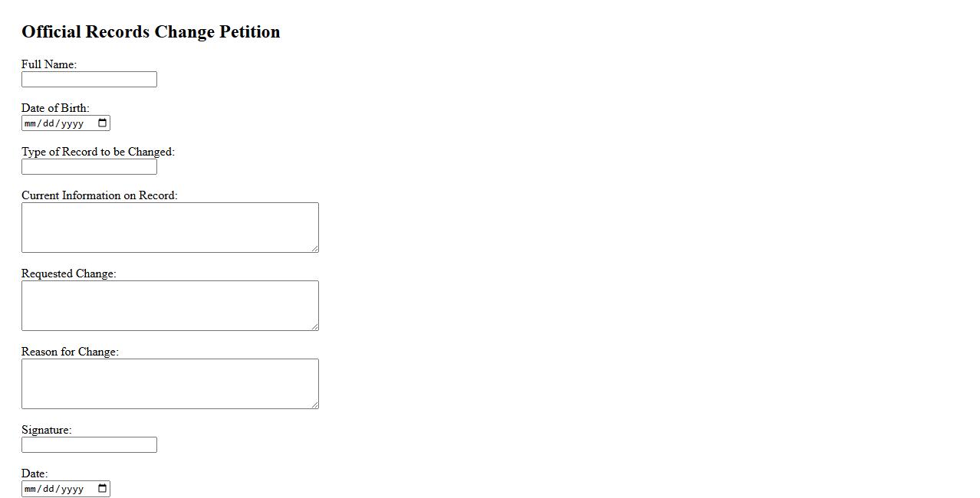Select the year segment of Date of Birth
This screenshot has width=980, height=498.
pos(72,124)
